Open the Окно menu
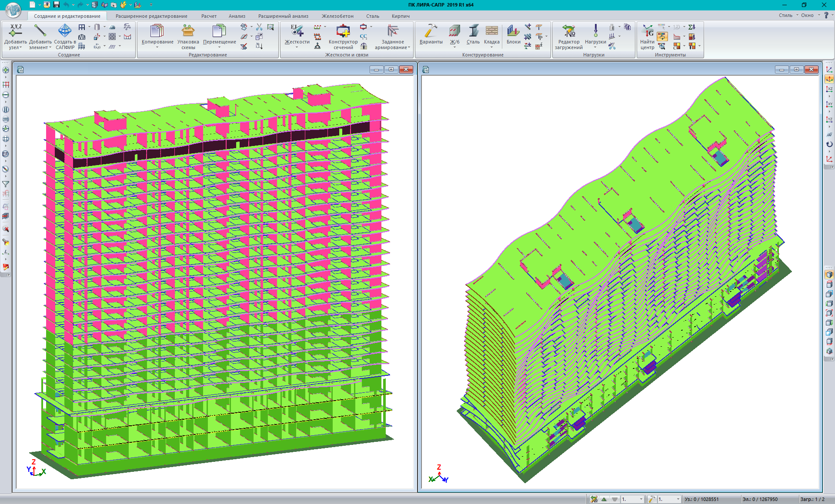 click(x=807, y=15)
